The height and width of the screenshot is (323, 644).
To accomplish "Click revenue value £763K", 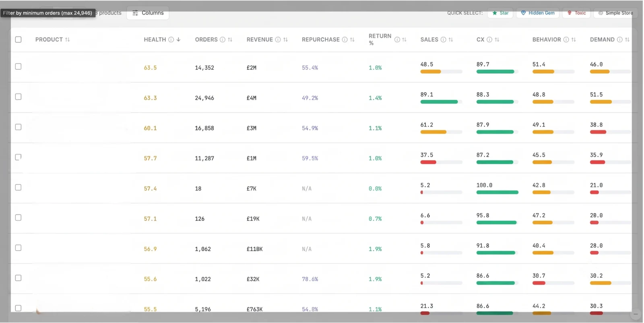I will point(254,309).
